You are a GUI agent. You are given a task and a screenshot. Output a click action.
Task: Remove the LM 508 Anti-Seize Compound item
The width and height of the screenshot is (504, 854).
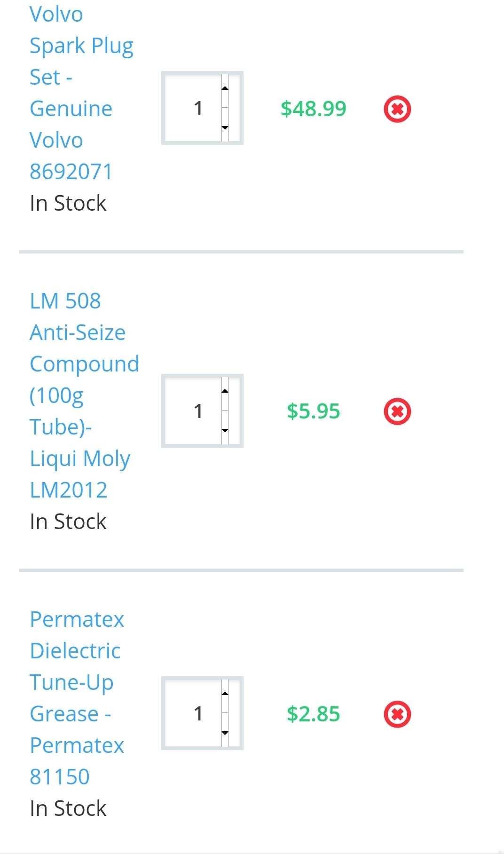pyautogui.click(x=397, y=412)
